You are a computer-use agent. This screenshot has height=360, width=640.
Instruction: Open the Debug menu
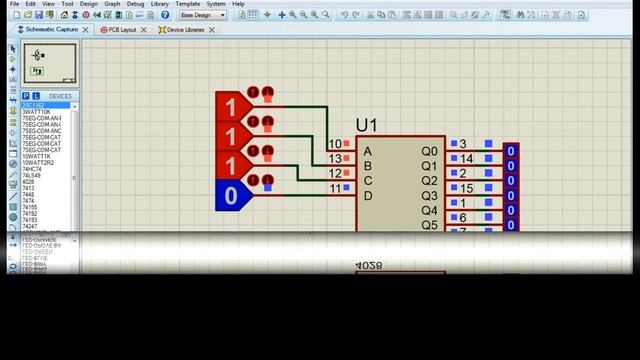click(135, 4)
